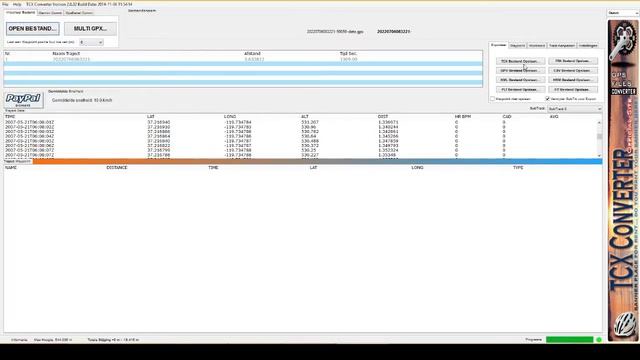Select the Garmin tab next to Importeer
The height and width of the screenshot is (360, 640).
(50, 13)
